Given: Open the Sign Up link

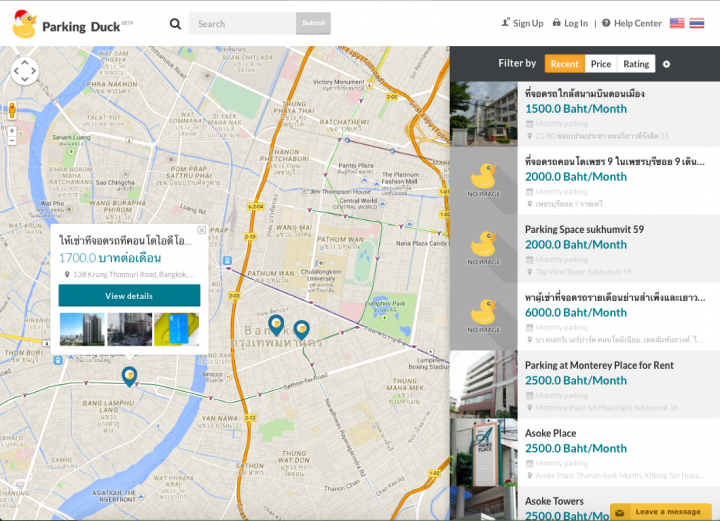Looking at the screenshot, I should [x=522, y=23].
